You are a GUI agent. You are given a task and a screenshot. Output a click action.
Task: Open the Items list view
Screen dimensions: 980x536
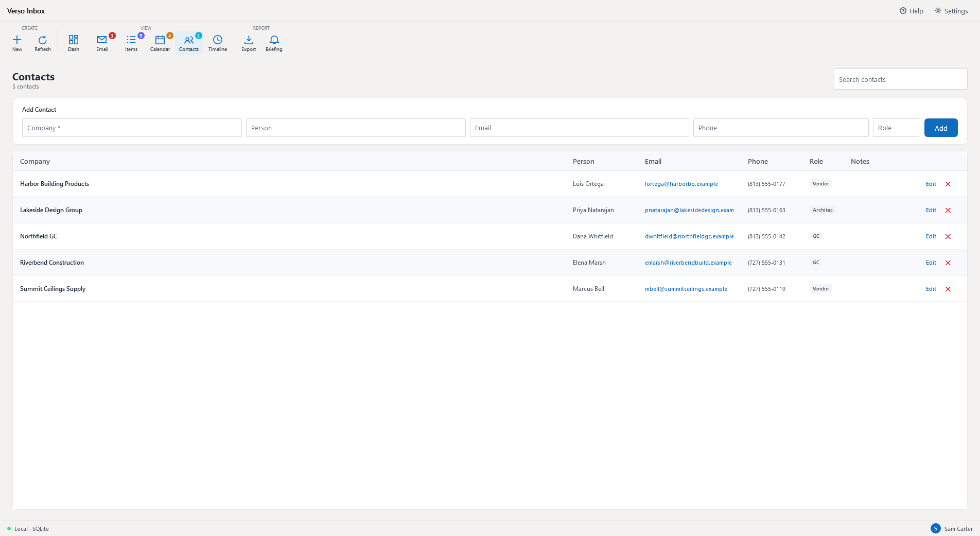(131, 43)
